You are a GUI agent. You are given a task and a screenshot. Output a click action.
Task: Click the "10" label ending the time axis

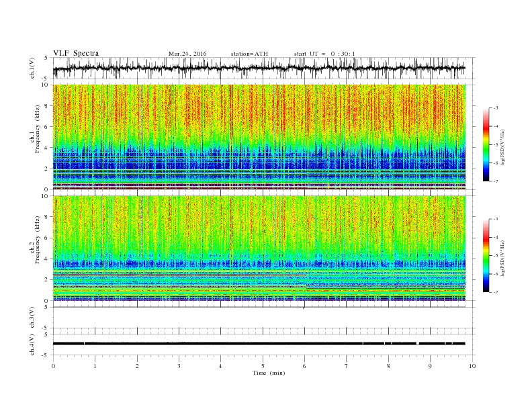(x=472, y=366)
